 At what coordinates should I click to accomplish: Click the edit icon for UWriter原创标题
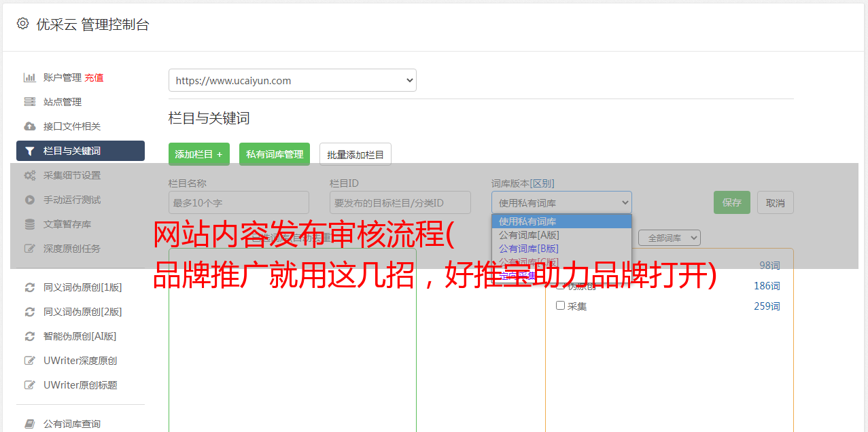click(30, 385)
